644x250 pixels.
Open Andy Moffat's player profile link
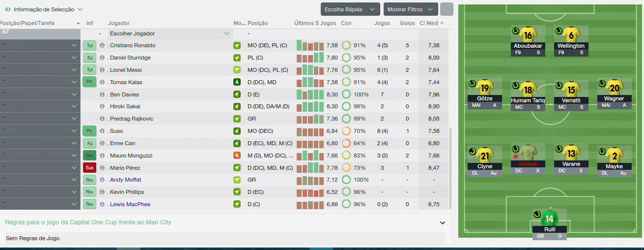click(x=125, y=180)
